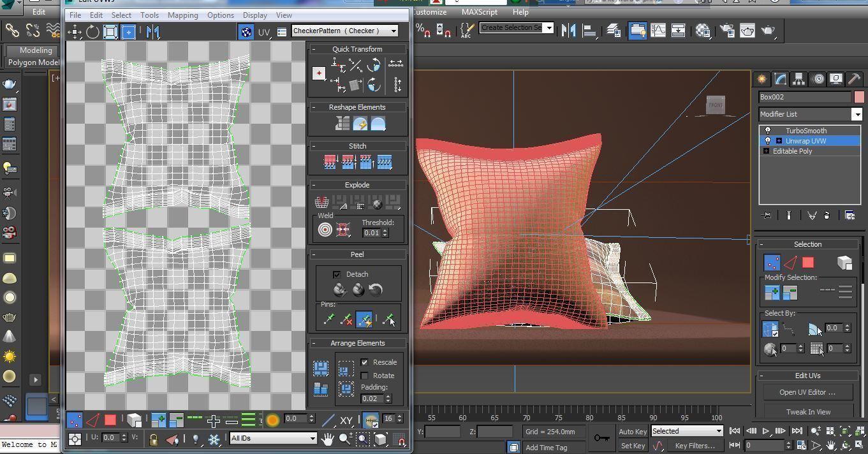Open the Mapping menu in Edit UVWs
The image size is (868, 454).
pos(182,15)
